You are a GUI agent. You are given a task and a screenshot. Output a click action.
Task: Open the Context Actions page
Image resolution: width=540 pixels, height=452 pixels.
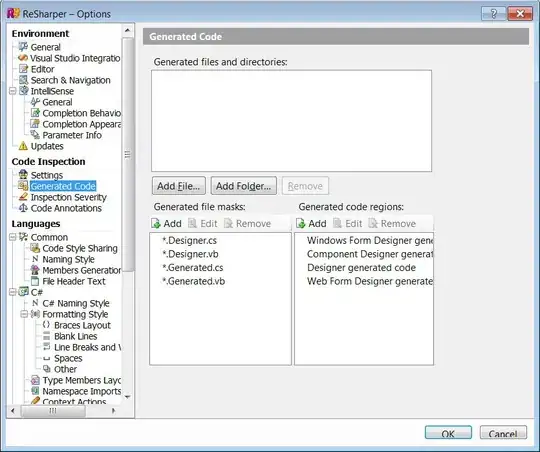(74, 401)
